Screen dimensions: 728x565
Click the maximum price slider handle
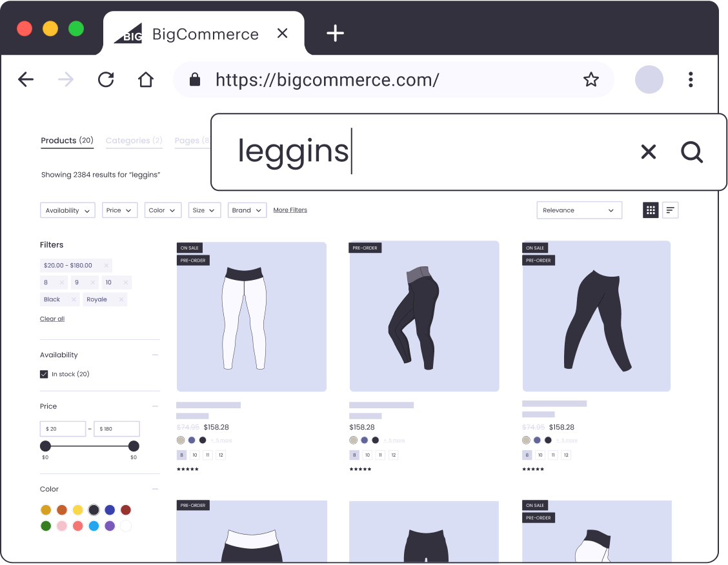tap(134, 446)
